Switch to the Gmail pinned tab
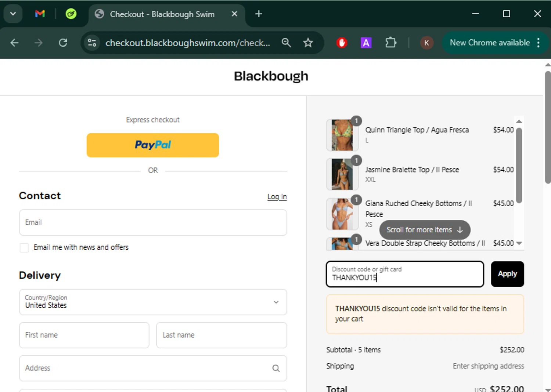 coord(40,14)
